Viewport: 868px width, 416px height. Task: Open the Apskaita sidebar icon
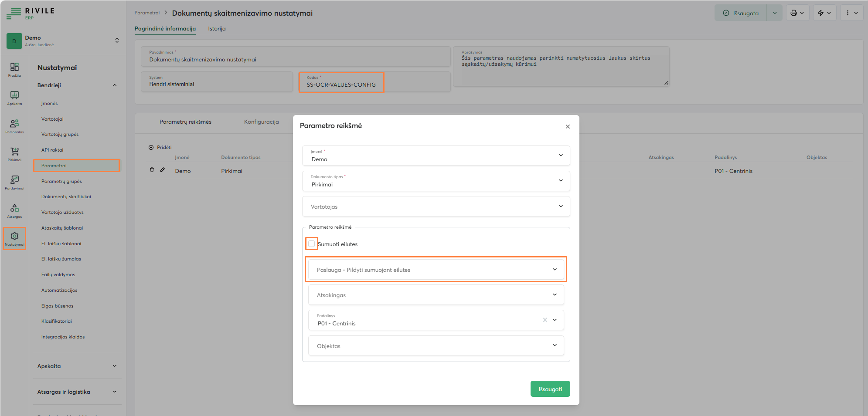(x=14, y=98)
